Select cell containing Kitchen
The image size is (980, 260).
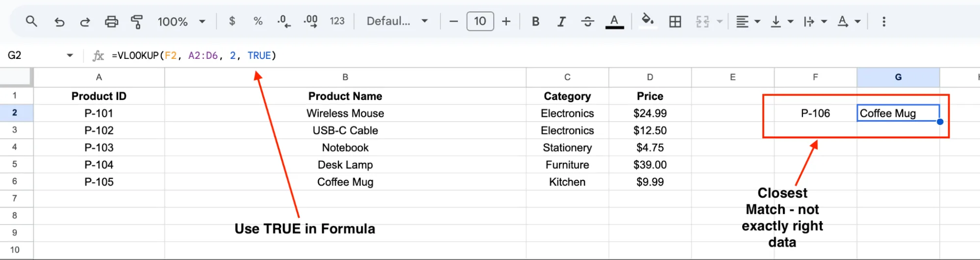[567, 182]
